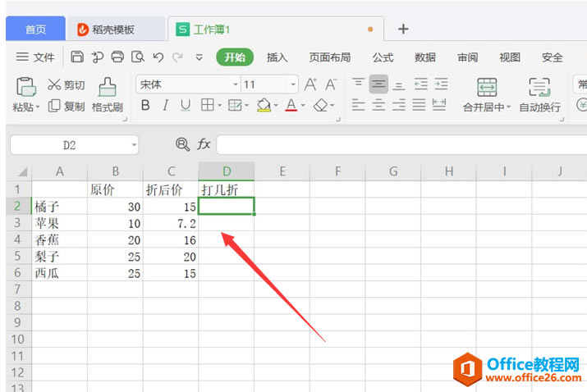Open the font name dropdown 宋体
The height and width of the screenshot is (392, 587).
pos(236,84)
